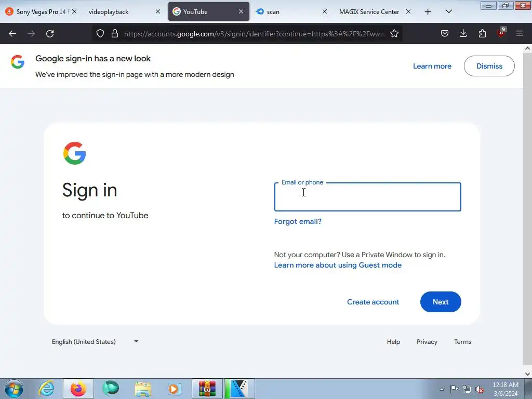Click the uBlock Origin extension icon
Screen dimensions: 532x399
coord(501,33)
